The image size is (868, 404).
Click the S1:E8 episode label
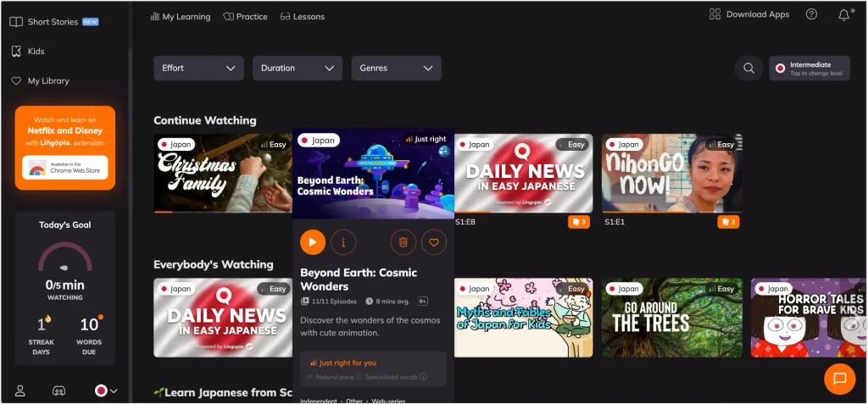coord(465,222)
